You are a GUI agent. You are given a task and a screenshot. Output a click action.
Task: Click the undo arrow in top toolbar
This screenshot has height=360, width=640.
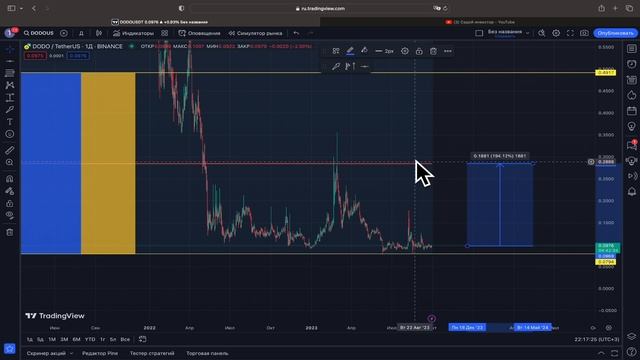click(x=296, y=33)
